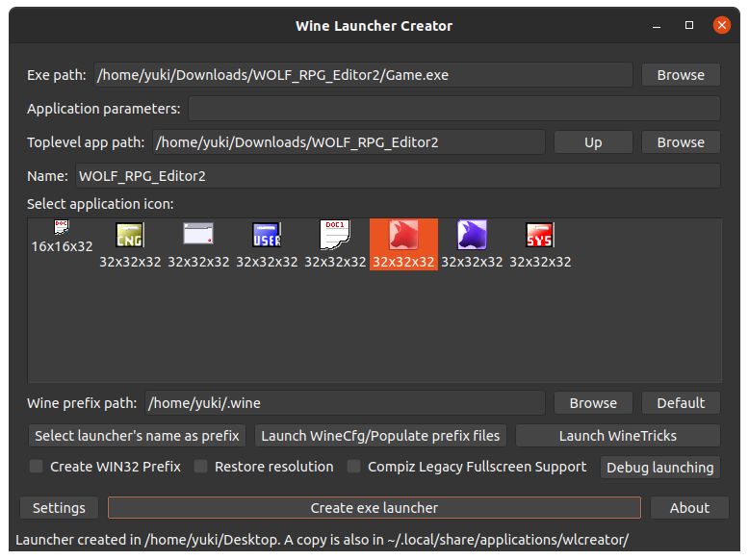Edit the Wine prefix path field

(x=345, y=403)
